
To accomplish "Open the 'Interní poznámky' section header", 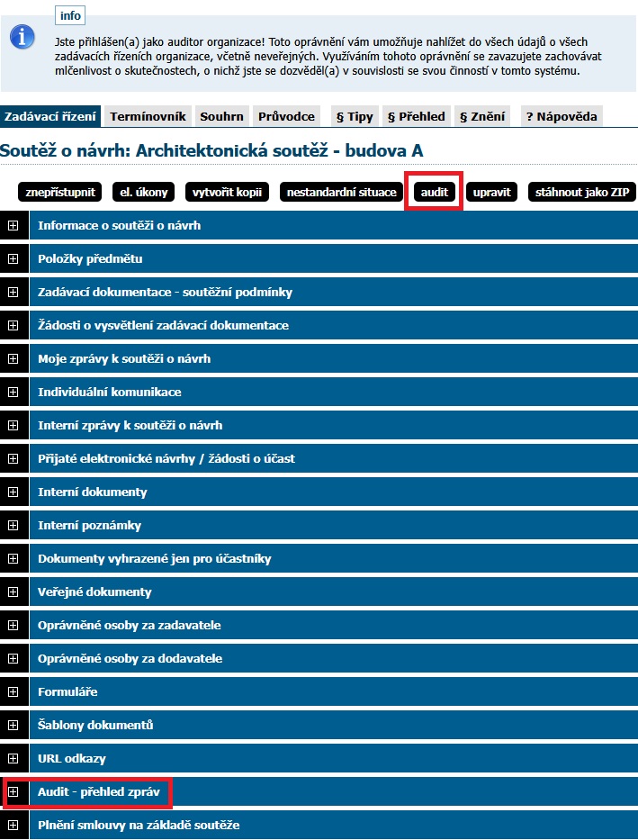I will [x=89, y=525].
